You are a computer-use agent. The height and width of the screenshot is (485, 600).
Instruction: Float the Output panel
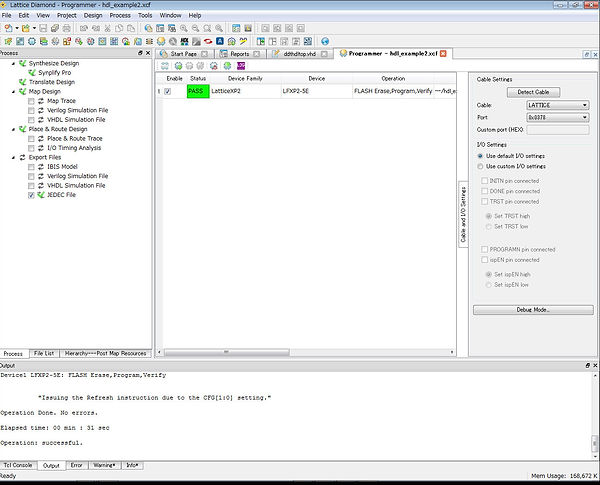[x=587, y=366]
